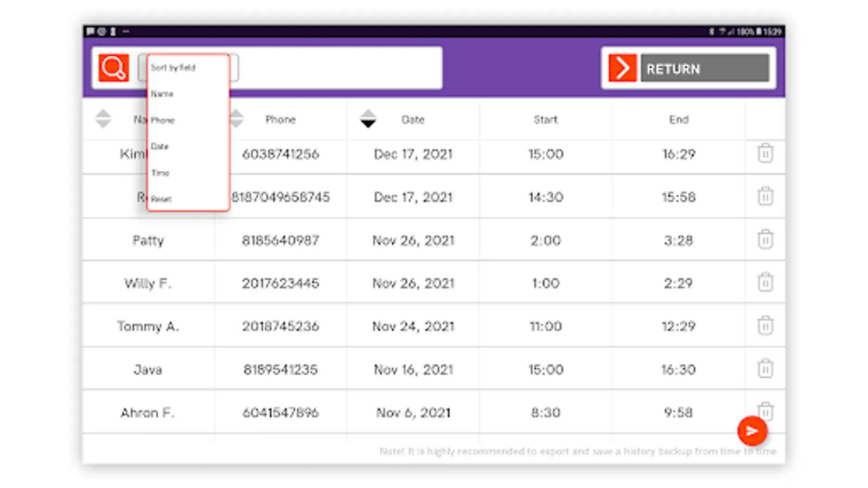868x488 pixels.
Task: Click the date Nov 16, 2021
Action: (x=413, y=370)
